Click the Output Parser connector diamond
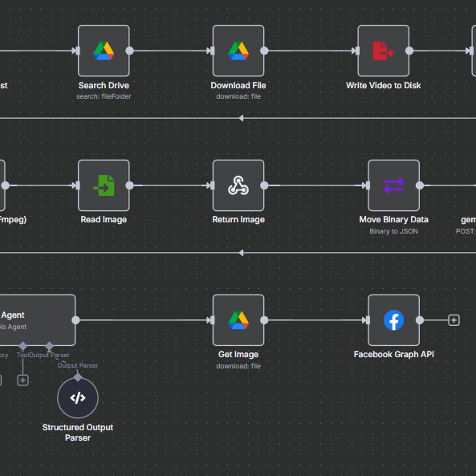 tap(49, 346)
